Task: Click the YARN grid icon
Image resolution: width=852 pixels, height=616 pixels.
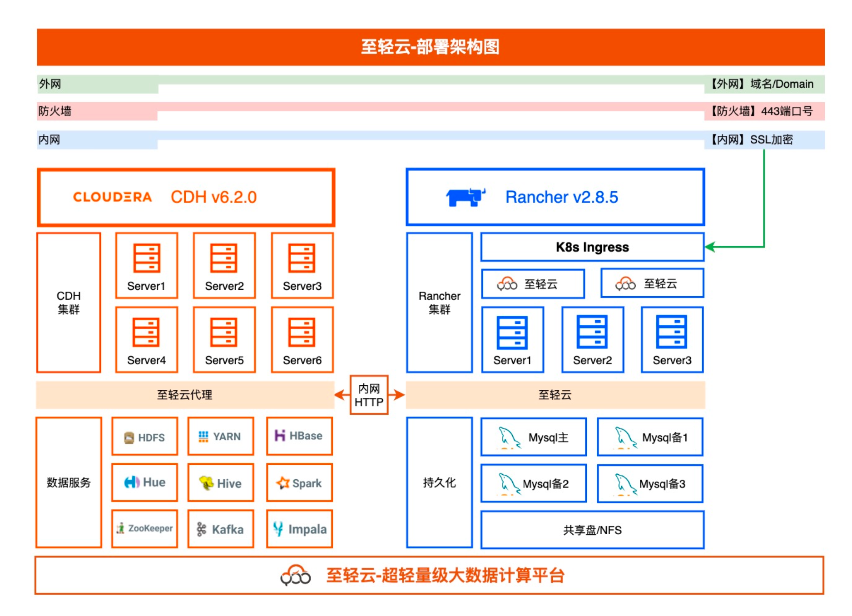Action: pyautogui.click(x=203, y=437)
